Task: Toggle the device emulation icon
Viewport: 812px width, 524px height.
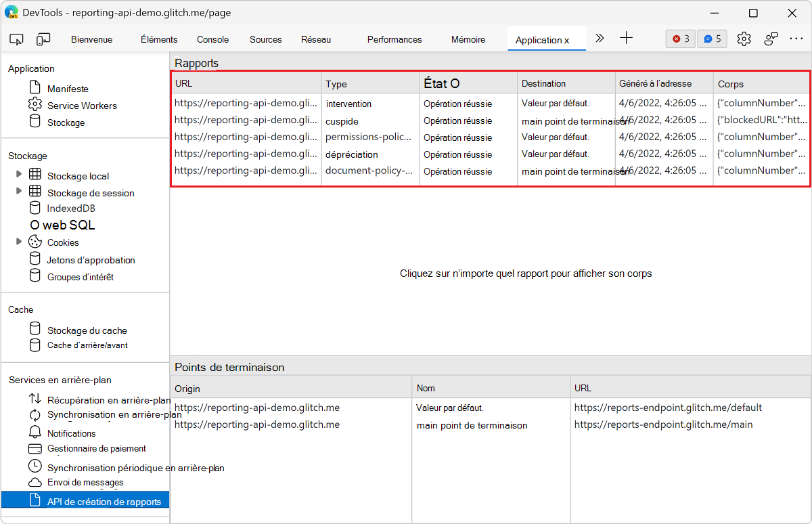Action: tap(43, 39)
